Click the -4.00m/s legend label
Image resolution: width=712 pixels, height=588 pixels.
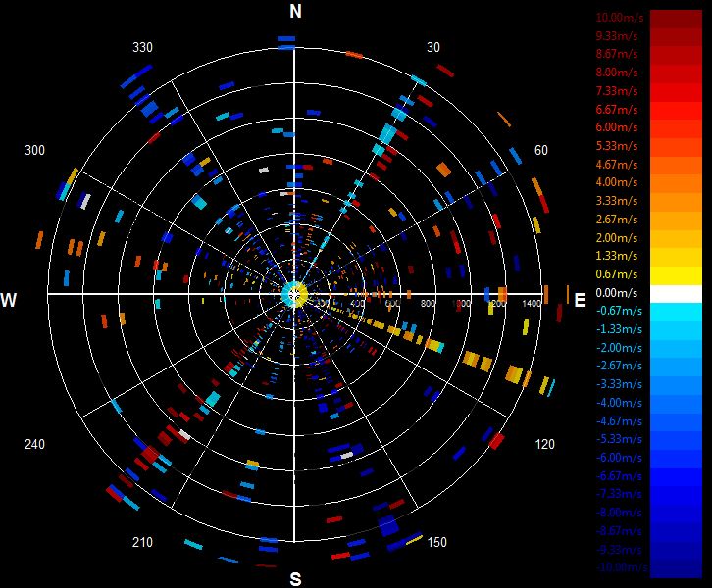pos(619,403)
